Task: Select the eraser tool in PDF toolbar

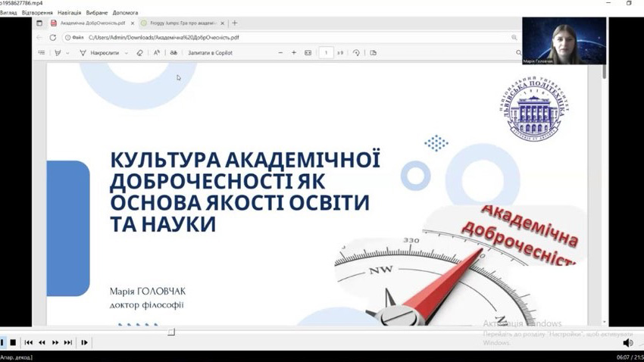Action: pos(139,52)
